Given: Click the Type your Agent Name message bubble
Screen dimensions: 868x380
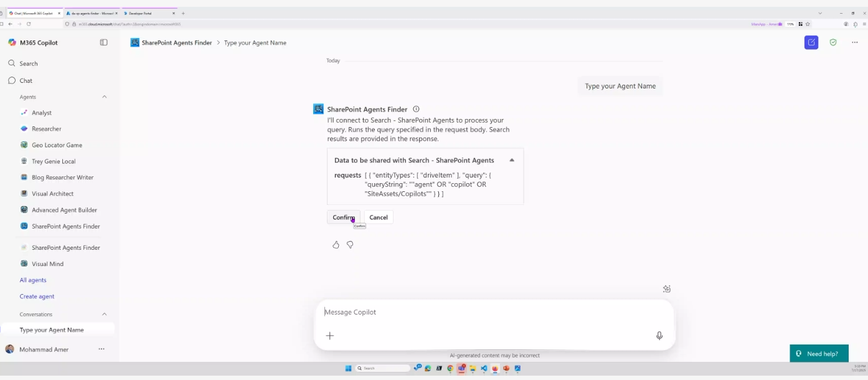Looking at the screenshot, I should pyautogui.click(x=620, y=86).
